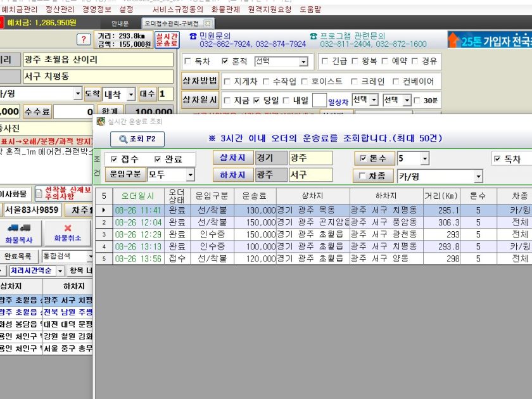Close the 오더접수관리 tab with its X

[209, 23]
